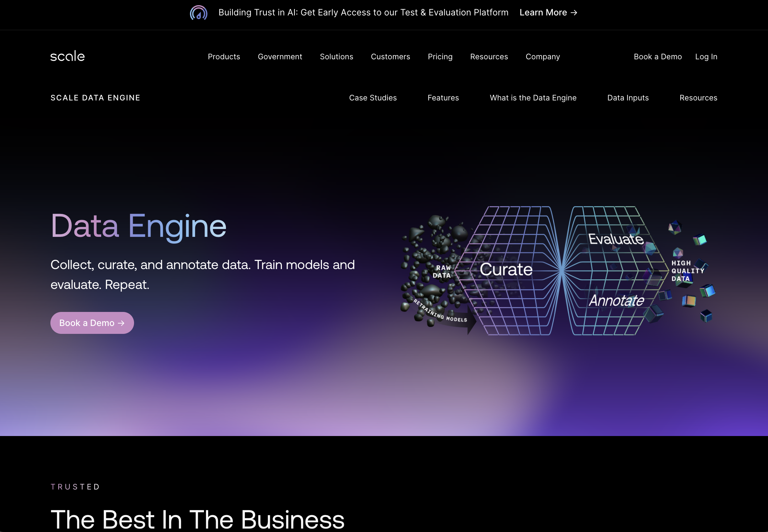
Task: Expand the Resources navigation menu
Action: (489, 57)
